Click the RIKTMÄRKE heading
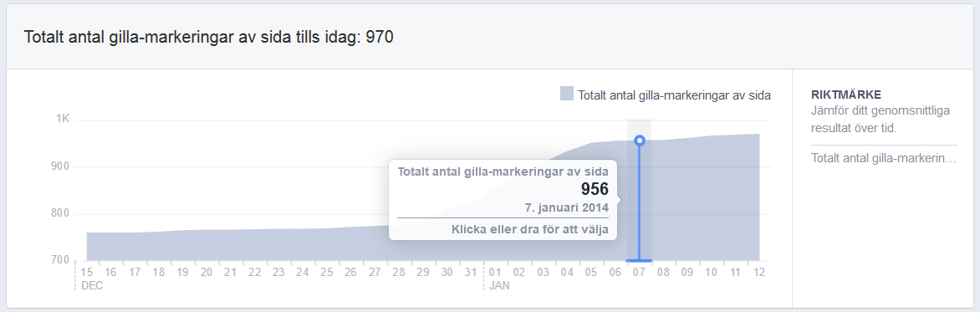Image resolution: width=980 pixels, height=312 pixels. pos(845,95)
